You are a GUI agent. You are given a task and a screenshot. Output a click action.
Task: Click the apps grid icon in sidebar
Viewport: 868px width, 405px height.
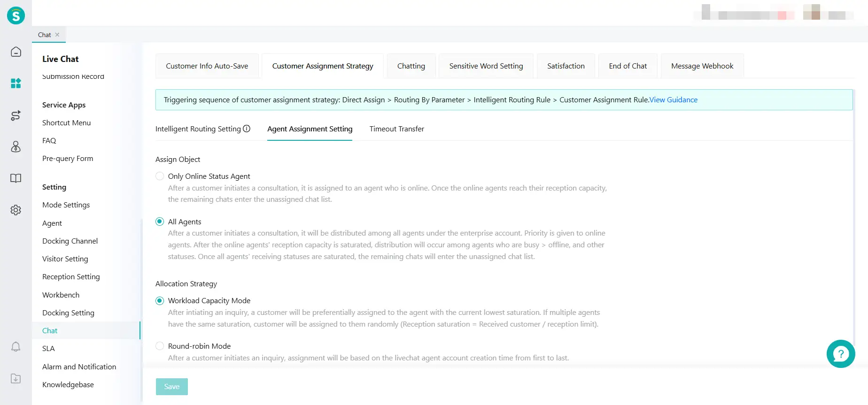pyautogui.click(x=16, y=84)
